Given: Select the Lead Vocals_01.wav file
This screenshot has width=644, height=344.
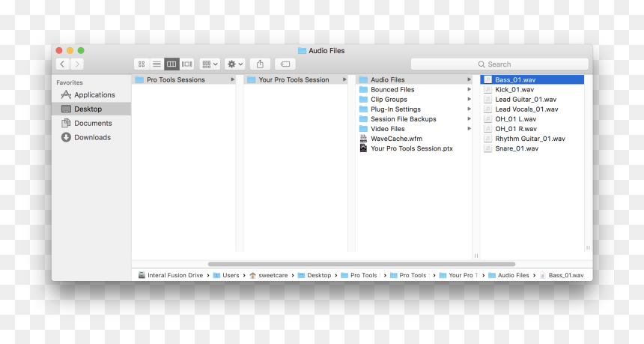Looking at the screenshot, I should point(532,109).
